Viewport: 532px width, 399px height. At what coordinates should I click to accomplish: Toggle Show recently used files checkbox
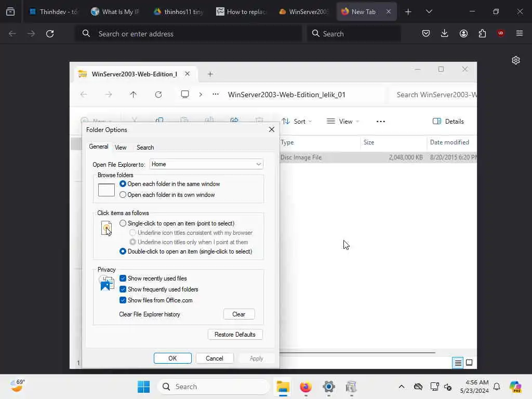click(153, 278)
